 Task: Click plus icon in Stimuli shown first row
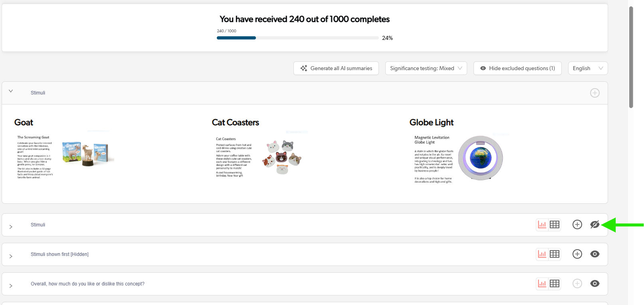point(577,254)
